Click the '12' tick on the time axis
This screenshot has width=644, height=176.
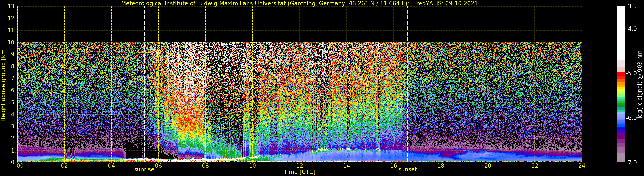(300, 166)
